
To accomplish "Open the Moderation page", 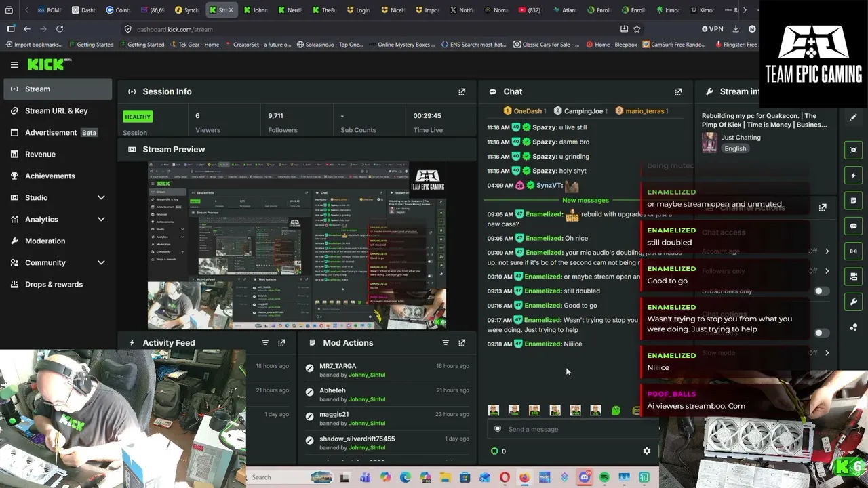I will click(58, 241).
